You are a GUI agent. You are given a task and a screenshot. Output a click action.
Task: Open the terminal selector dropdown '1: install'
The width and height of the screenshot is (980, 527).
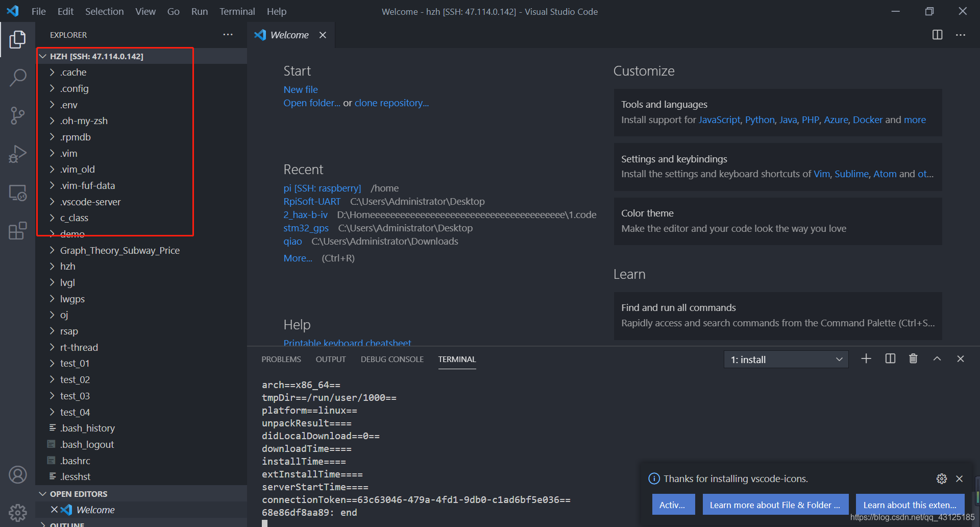[786, 360]
